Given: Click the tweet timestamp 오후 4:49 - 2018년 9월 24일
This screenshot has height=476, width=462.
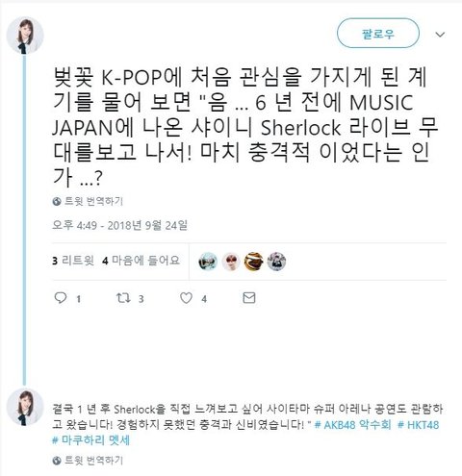Looking at the screenshot, I should click(x=119, y=225).
